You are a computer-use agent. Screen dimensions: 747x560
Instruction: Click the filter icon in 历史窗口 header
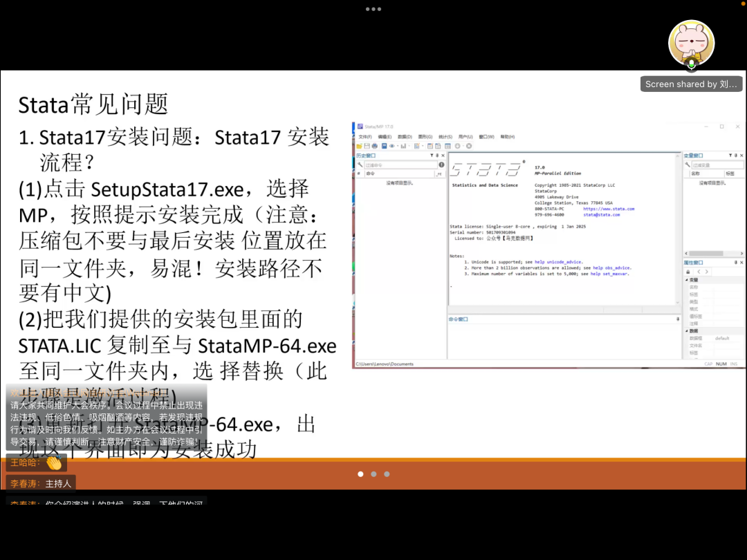pyautogui.click(x=432, y=156)
